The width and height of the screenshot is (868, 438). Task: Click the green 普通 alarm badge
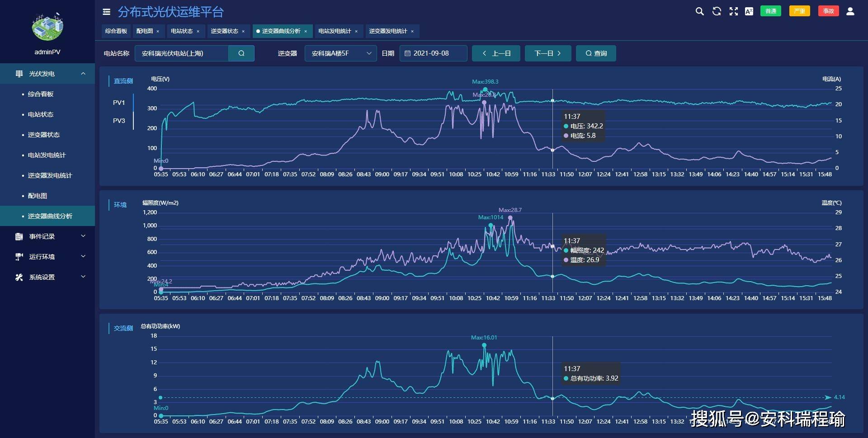[771, 11]
